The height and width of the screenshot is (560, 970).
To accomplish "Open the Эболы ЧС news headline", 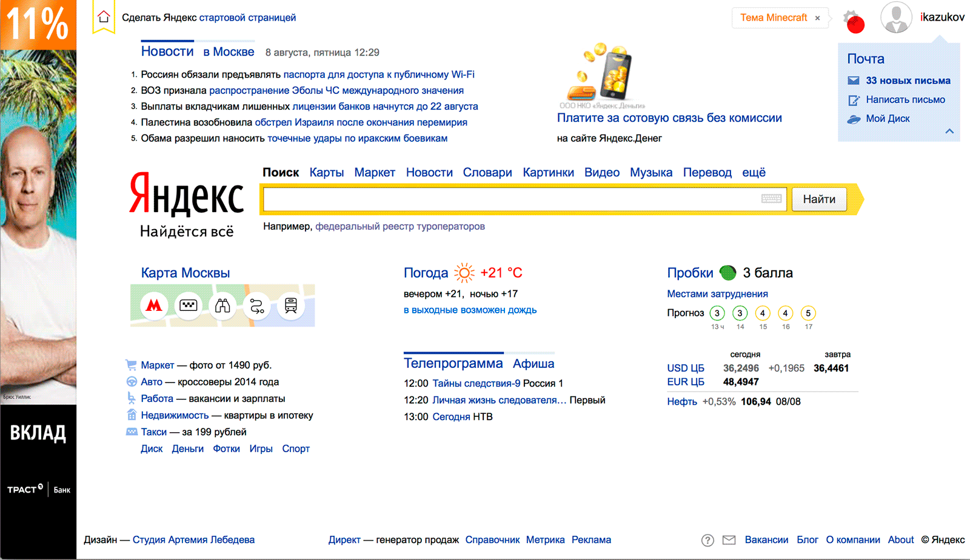I will [336, 90].
